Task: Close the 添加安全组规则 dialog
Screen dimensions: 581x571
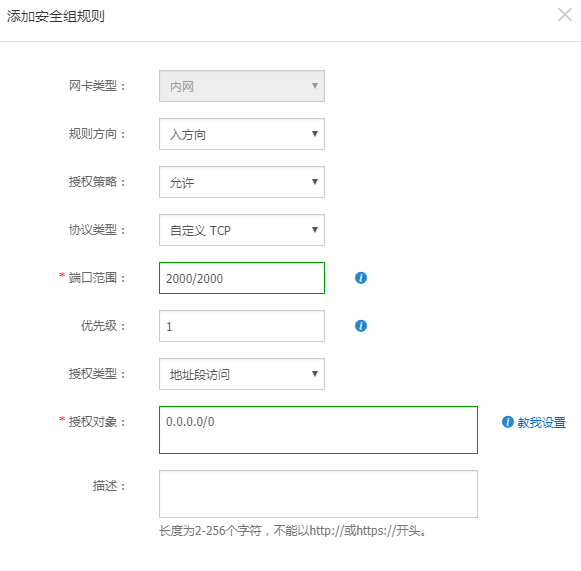Action: [x=565, y=15]
